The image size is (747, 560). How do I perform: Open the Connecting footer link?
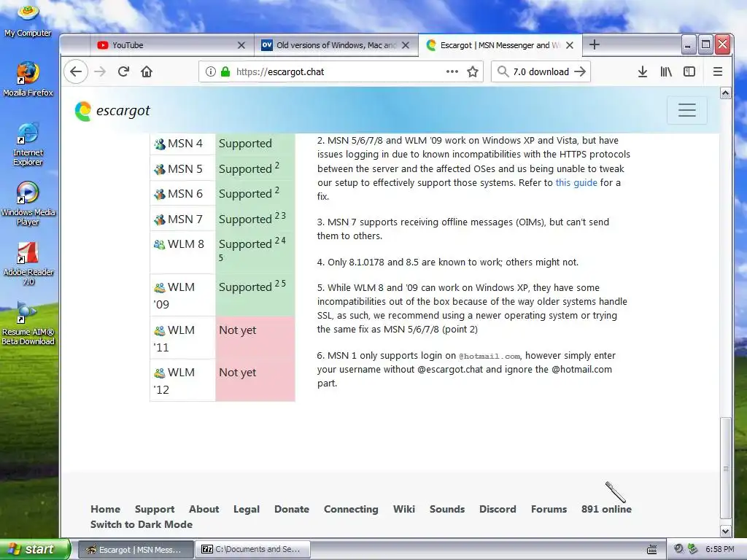[351, 509]
